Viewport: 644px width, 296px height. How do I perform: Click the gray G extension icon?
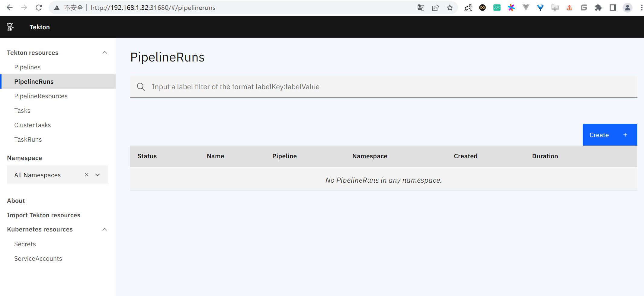pos(584,8)
